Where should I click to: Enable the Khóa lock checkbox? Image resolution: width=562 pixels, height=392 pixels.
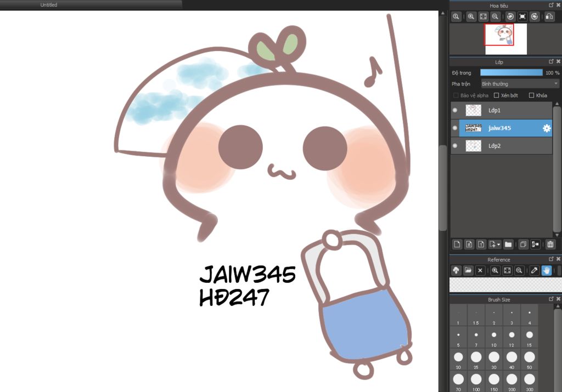pyautogui.click(x=531, y=95)
